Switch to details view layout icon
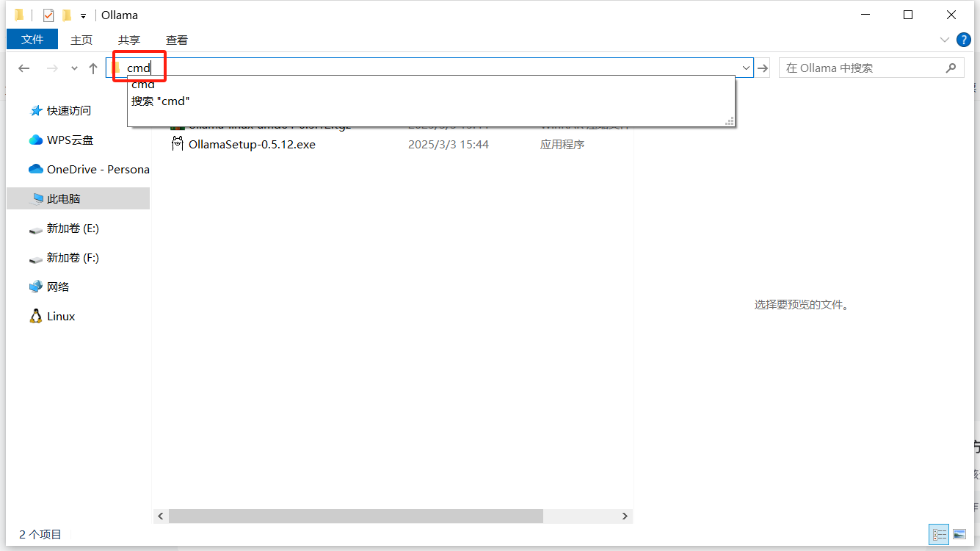The height and width of the screenshot is (551, 980). tap(939, 535)
